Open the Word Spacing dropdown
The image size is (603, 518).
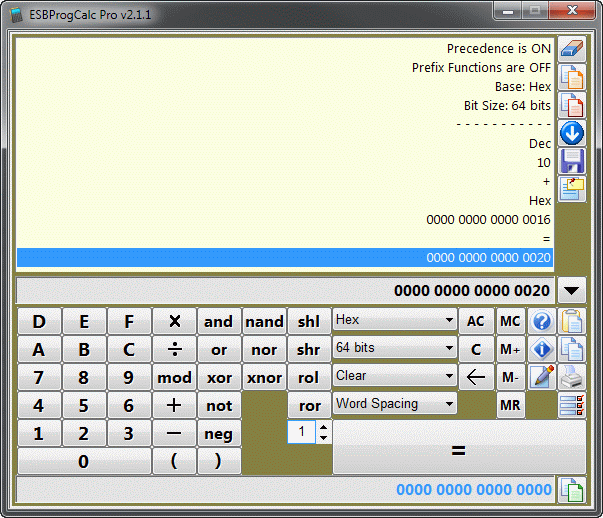pyautogui.click(x=395, y=403)
